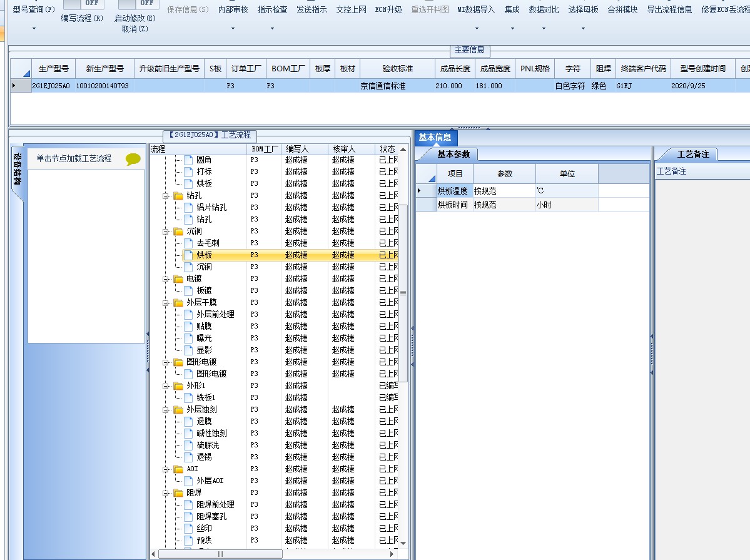Open the dropdown arrow under MI数据导入
Viewport: 750px width, 560px height.
point(477,29)
